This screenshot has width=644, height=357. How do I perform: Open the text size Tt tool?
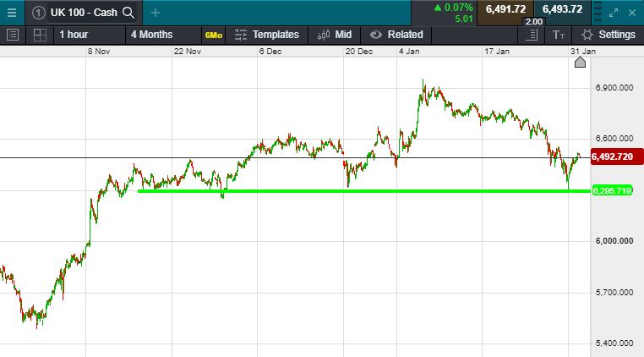[x=558, y=35]
